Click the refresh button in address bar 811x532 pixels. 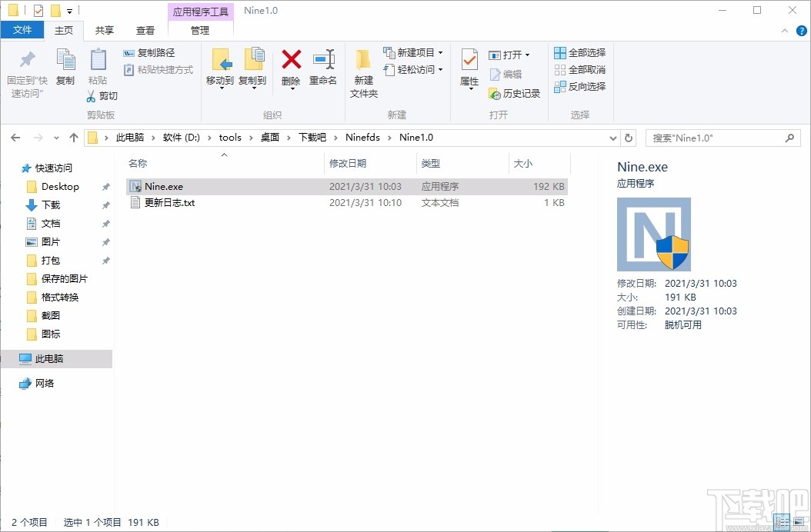[629, 137]
